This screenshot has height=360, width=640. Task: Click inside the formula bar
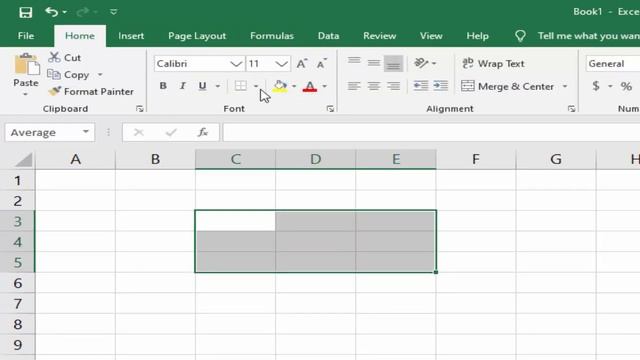click(431, 132)
